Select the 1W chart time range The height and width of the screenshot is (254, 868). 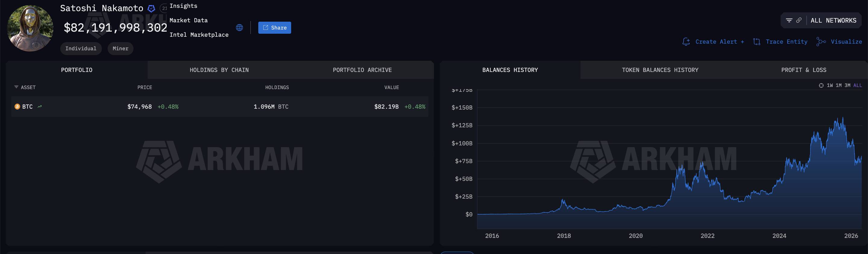830,85
